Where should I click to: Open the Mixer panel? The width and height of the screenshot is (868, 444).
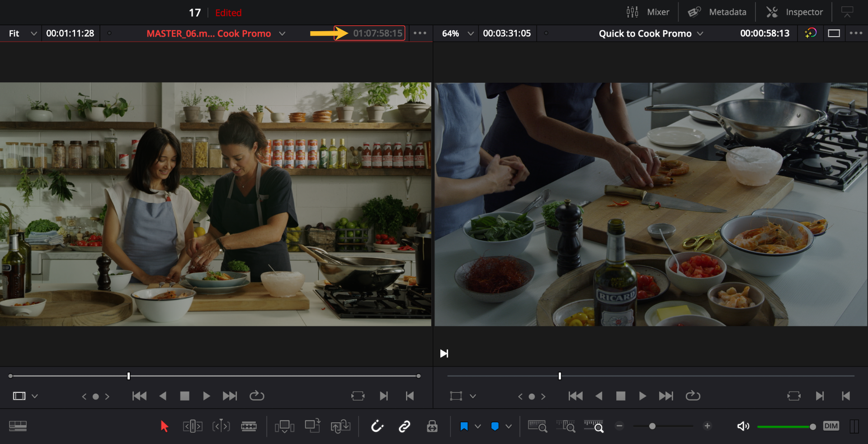pos(648,12)
